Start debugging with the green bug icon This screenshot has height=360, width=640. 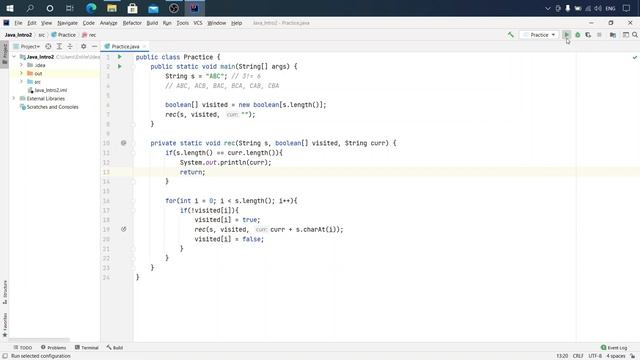point(578,35)
